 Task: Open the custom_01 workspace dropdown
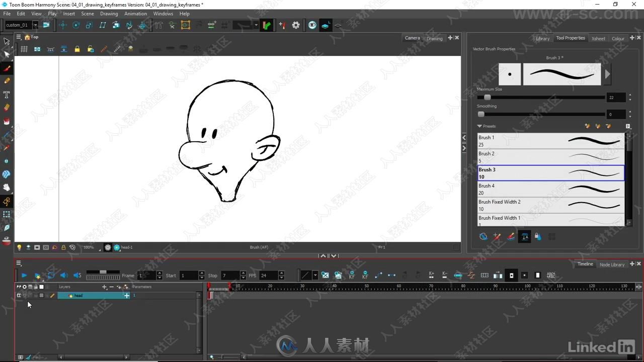coord(35,25)
